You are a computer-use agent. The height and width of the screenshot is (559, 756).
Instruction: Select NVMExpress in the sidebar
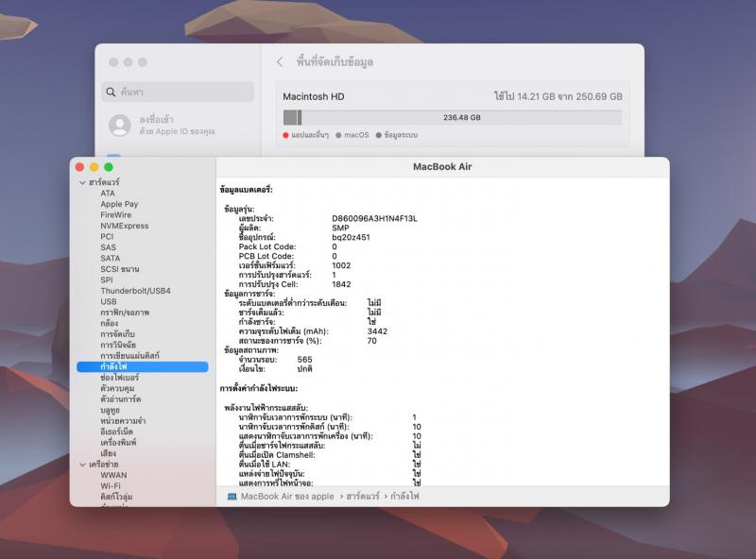point(125,226)
